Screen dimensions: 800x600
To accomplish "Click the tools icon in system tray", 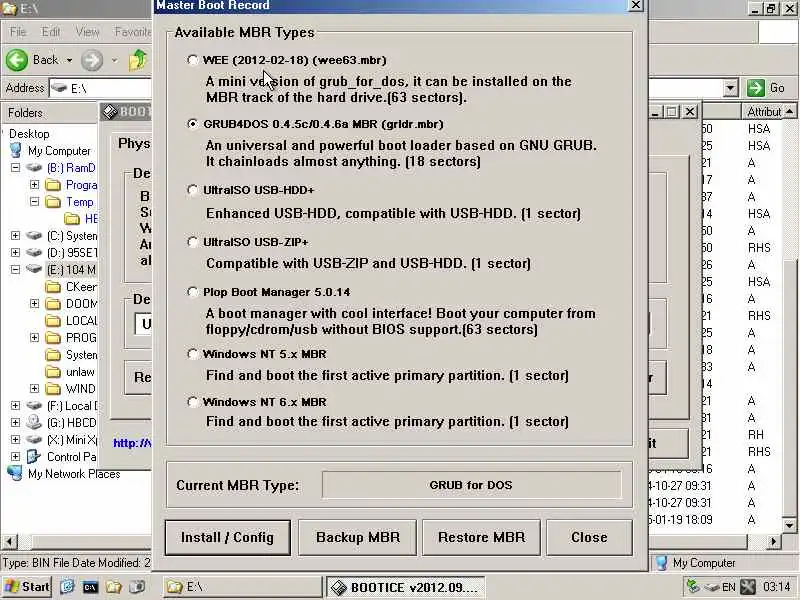I will 748,587.
